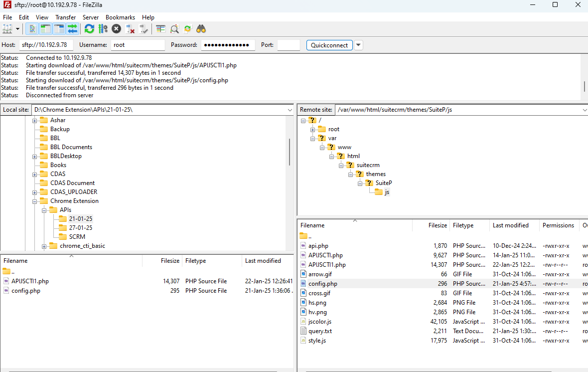This screenshot has height=372, width=588.
Task: Search for files with the binoculars icon
Action: pos(200,28)
